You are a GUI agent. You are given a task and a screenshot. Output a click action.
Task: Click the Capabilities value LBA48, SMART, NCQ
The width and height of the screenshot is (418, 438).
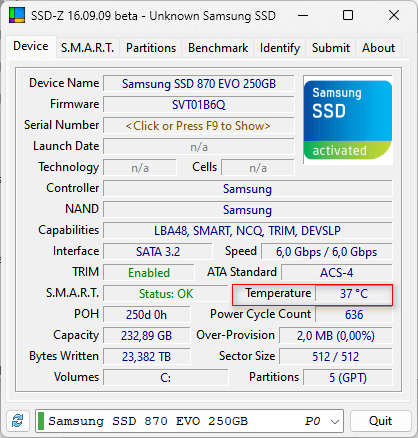click(248, 231)
